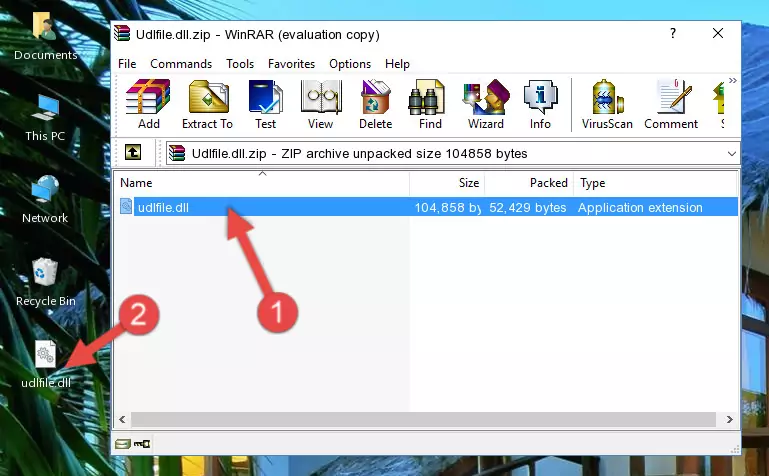Run the Test archive tool
The height and width of the screenshot is (476, 769).
tap(265, 104)
